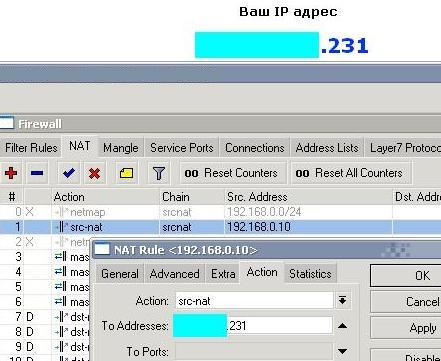Click the masquerade icon in row 5
The image size is (441, 361).
click(x=61, y=287)
